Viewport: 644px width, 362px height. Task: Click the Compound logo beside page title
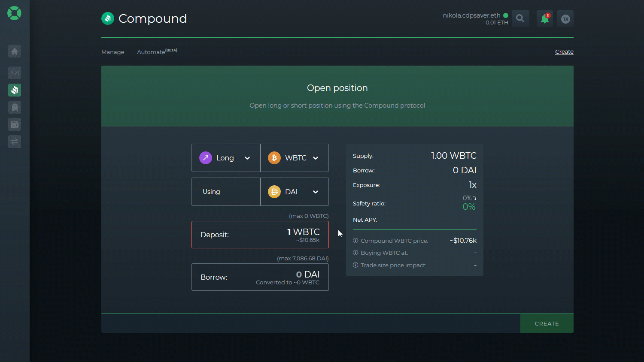pyautogui.click(x=108, y=18)
